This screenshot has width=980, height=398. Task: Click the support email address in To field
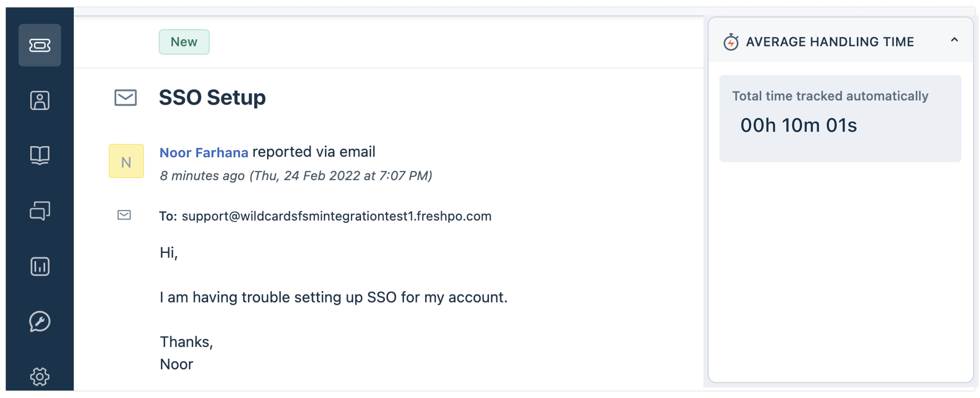click(336, 216)
